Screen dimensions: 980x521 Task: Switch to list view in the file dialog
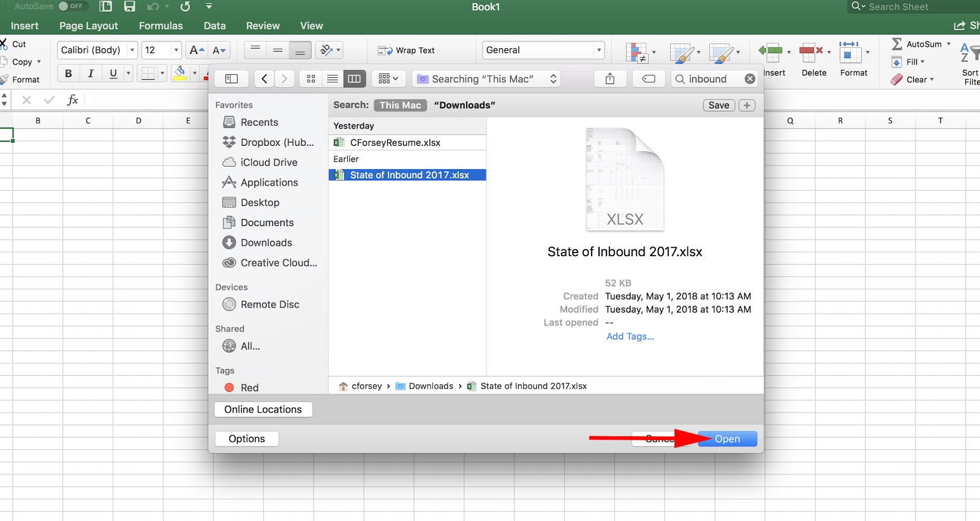pyautogui.click(x=333, y=79)
